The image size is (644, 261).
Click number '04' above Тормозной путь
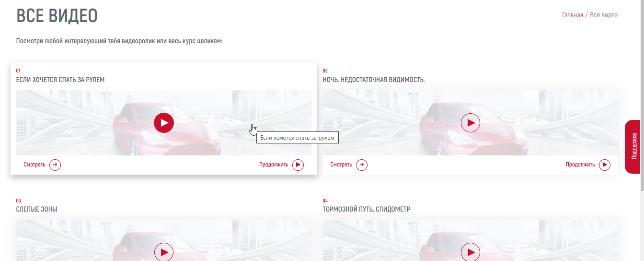[x=325, y=201]
